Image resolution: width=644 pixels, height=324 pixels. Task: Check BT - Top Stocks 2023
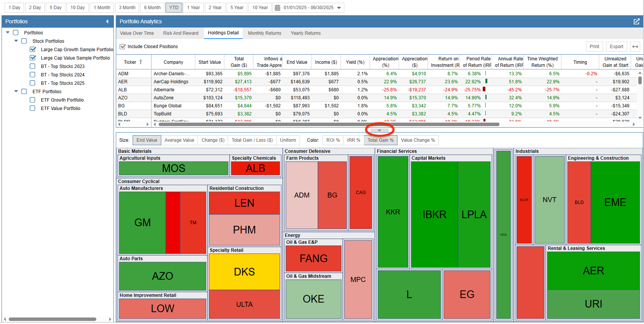(32, 66)
